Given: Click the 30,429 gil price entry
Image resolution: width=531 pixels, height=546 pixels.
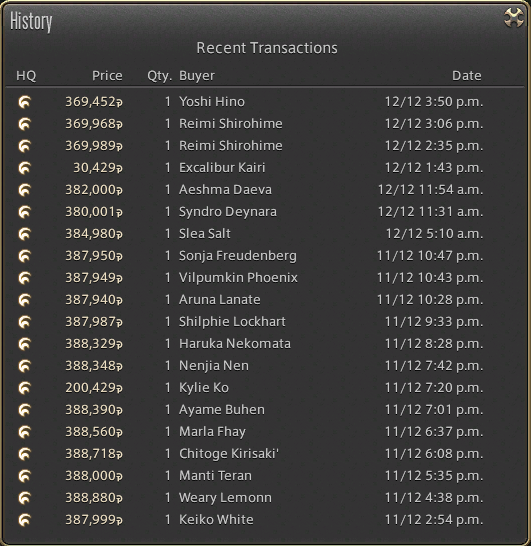Looking at the screenshot, I should point(98,168).
